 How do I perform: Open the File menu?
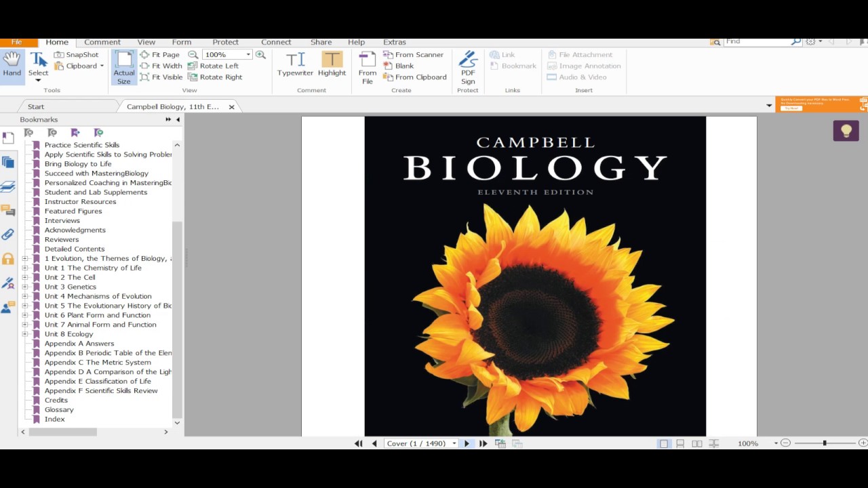[x=16, y=42]
